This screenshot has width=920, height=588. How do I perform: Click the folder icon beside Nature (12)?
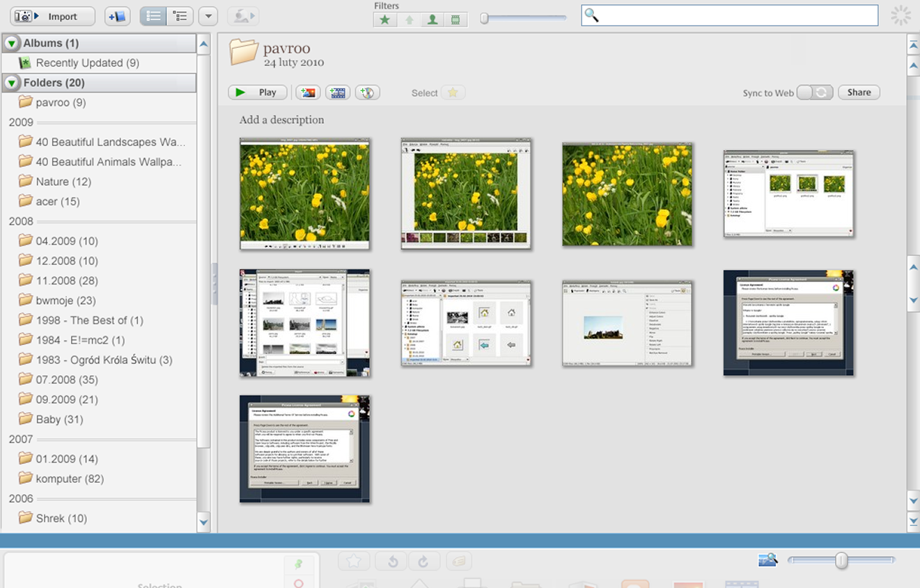26,181
